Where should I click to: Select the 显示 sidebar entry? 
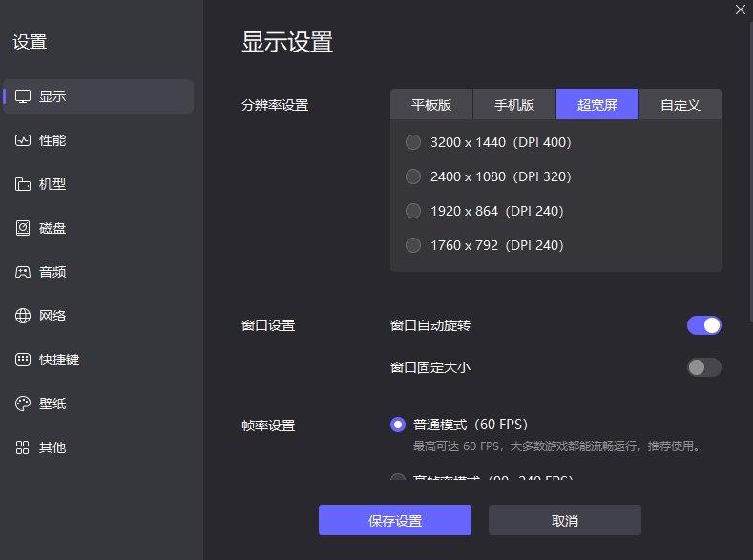[x=98, y=96]
